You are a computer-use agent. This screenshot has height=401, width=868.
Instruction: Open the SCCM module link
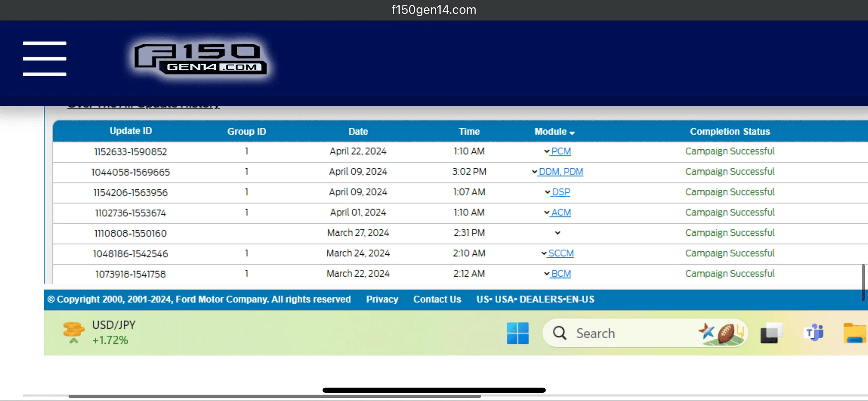point(561,253)
